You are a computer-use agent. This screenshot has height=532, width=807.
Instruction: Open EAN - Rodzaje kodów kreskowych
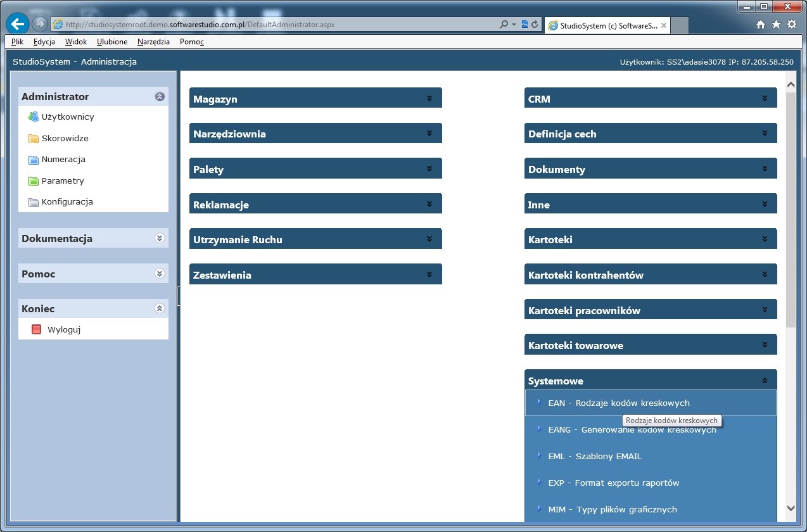click(651, 403)
